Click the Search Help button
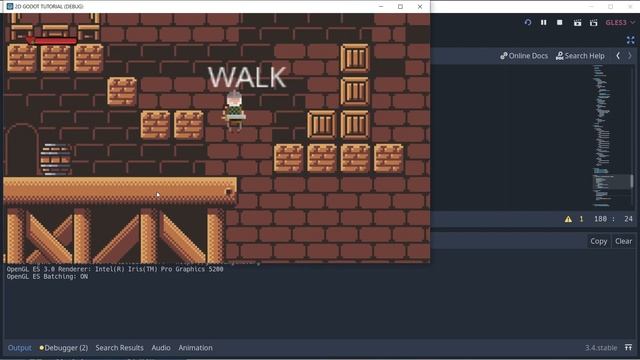 point(580,56)
